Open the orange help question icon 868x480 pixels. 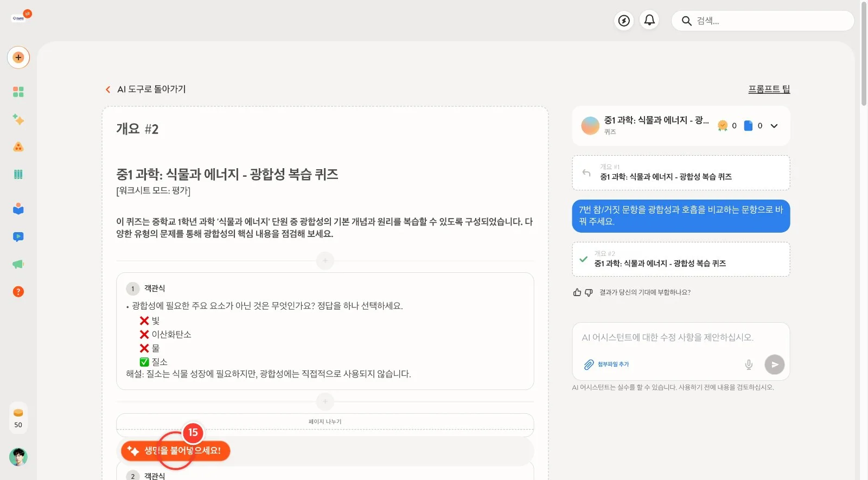point(18,292)
